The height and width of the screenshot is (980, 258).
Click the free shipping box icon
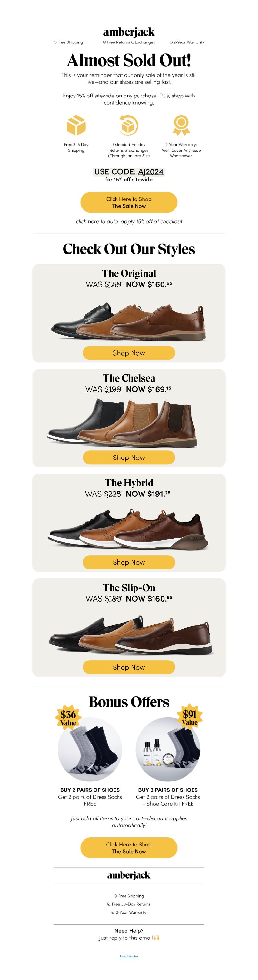(x=76, y=125)
